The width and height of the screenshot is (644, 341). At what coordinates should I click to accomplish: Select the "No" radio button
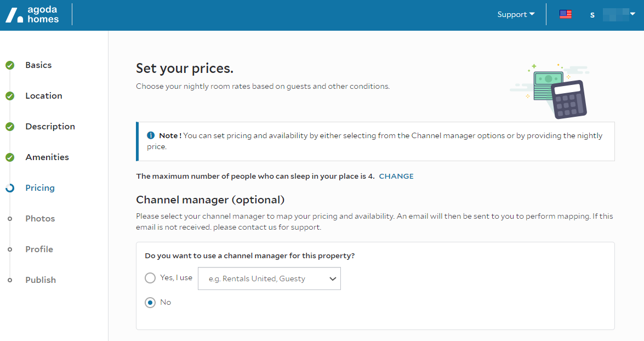pyautogui.click(x=150, y=302)
